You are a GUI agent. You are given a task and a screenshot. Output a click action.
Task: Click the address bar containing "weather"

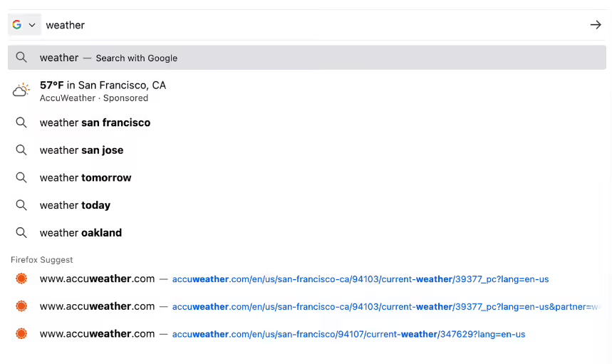285,25
